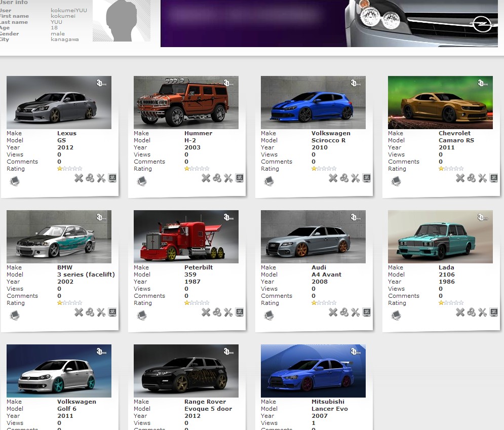Open the blue Mitsubishi Lancer Evo thumbnail
Viewport: 504px width, 430px height.
(x=314, y=371)
